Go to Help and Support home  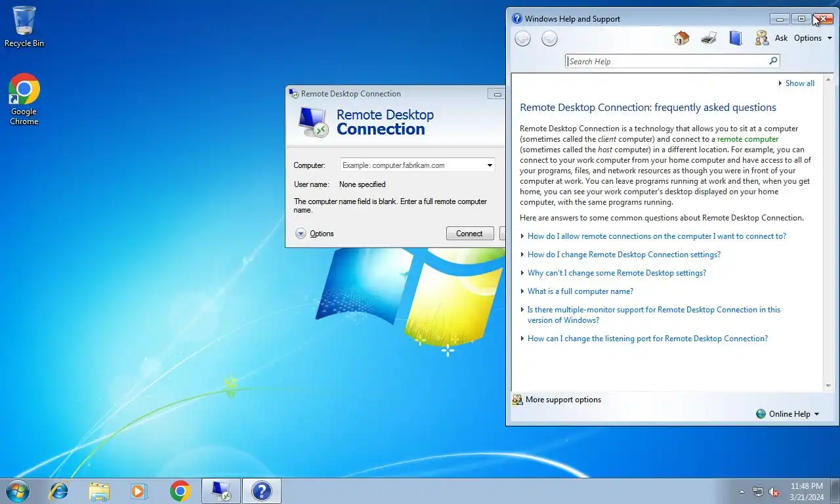pyautogui.click(x=681, y=38)
